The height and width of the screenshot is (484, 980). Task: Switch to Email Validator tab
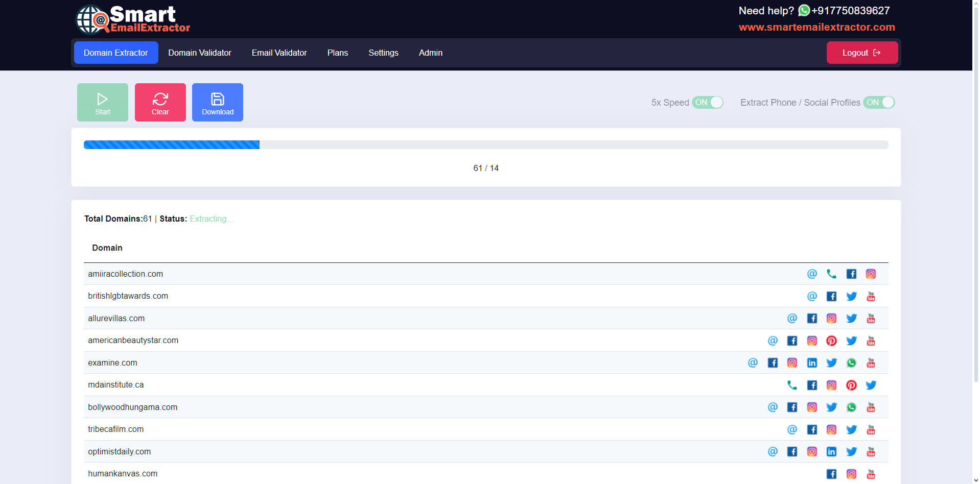tap(279, 53)
